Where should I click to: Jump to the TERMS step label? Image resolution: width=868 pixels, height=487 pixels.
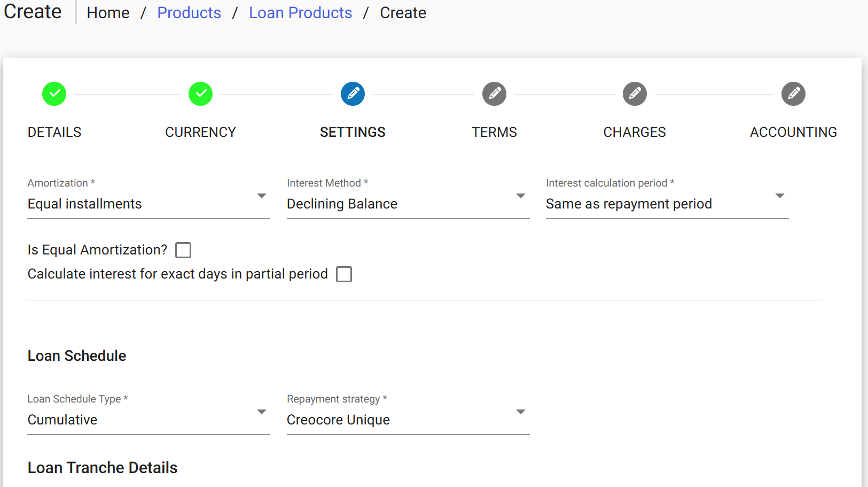(x=495, y=132)
